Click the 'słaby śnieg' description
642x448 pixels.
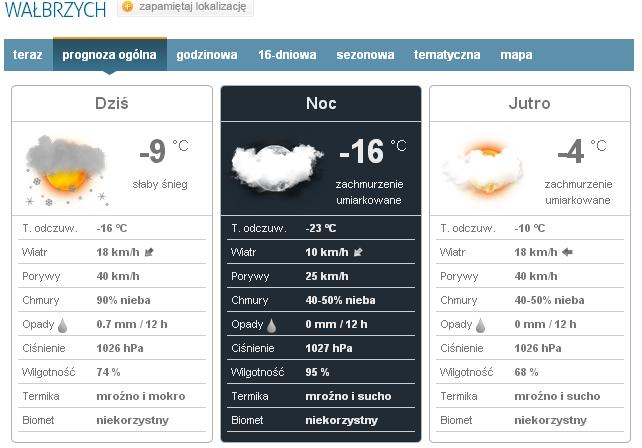(x=160, y=184)
